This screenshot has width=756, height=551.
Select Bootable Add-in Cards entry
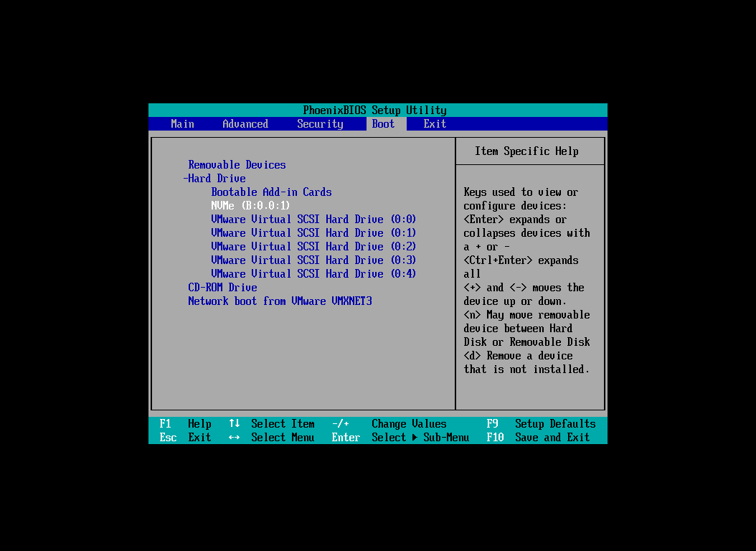pyautogui.click(x=271, y=192)
